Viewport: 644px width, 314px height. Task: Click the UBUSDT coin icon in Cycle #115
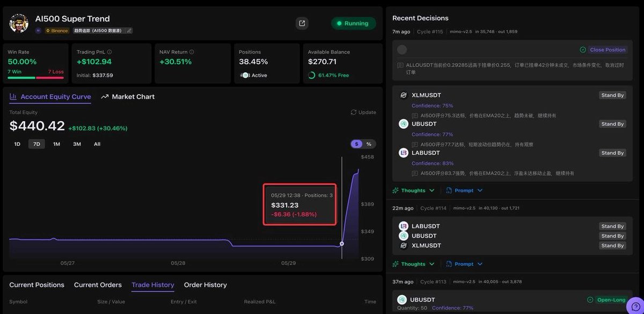pyautogui.click(x=404, y=124)
